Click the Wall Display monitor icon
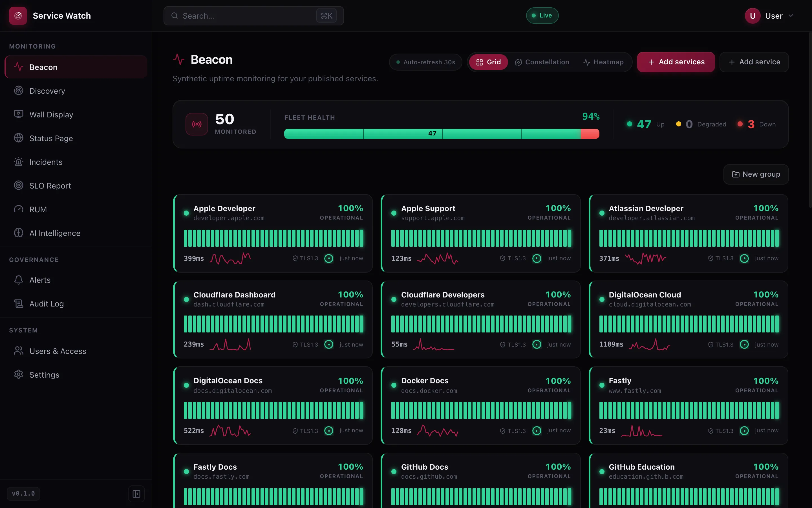This screenshot has width=812, height=508. pyautogui.click(x=18, y=115)
